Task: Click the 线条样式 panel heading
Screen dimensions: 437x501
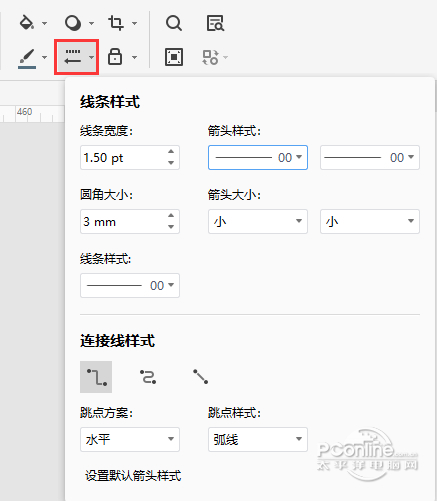Action: 110,102
